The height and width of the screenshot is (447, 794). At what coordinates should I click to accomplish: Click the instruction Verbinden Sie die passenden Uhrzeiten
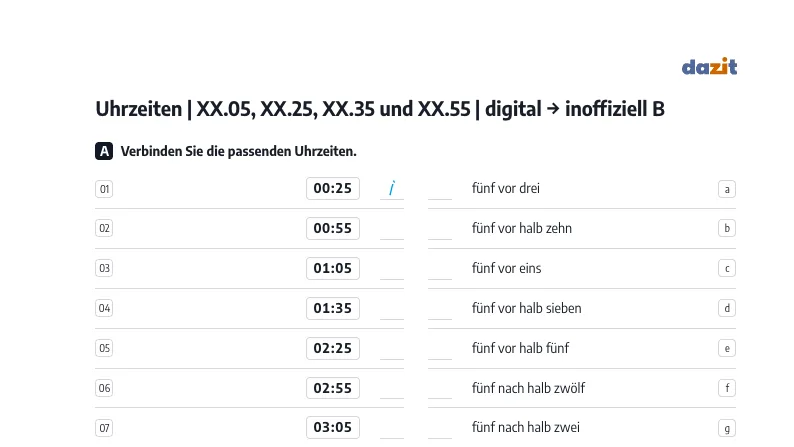pyautogui.click(x=239, y=151)
